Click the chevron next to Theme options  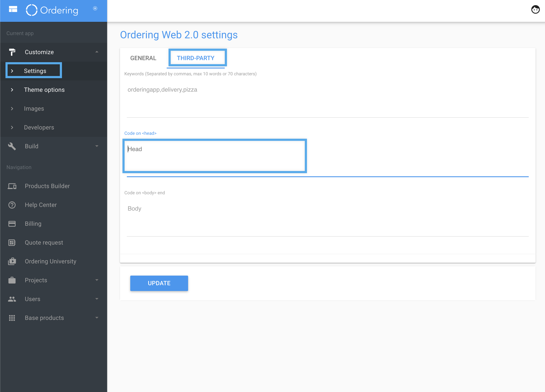[12, 90]
